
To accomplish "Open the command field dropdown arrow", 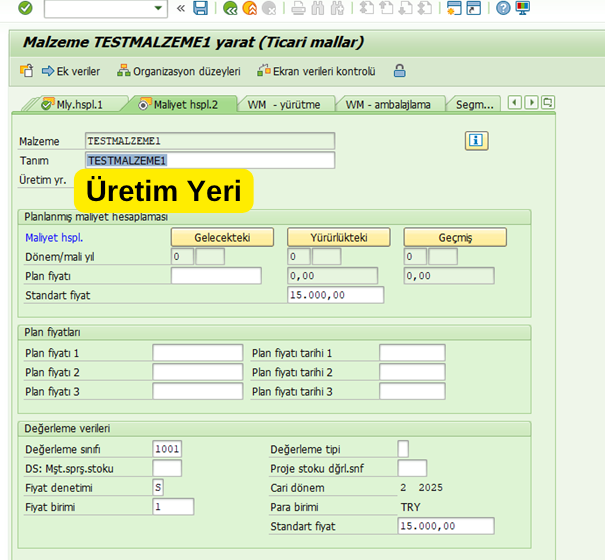I will click(x=158, y=8).
